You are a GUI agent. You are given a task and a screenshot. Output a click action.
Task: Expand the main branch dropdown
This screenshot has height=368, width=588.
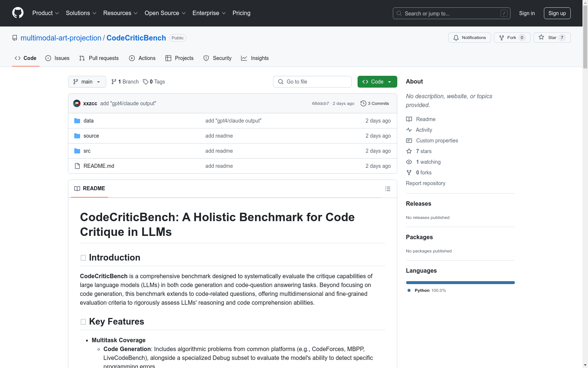coord(87,82)
